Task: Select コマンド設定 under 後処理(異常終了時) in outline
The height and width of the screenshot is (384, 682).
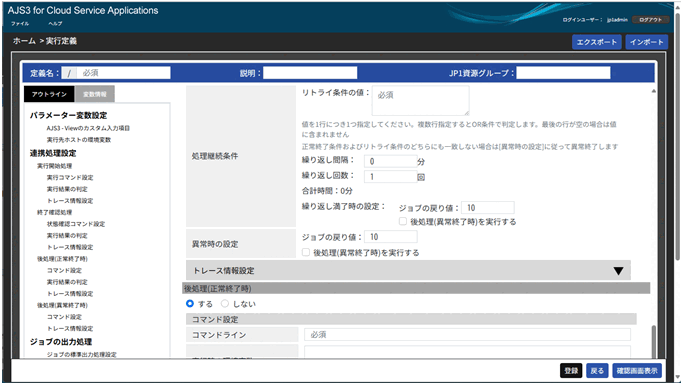Action: pos(64,317)
